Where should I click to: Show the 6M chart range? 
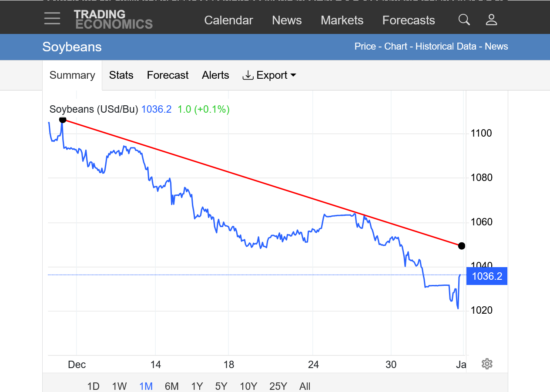click(x=171, y=386)
